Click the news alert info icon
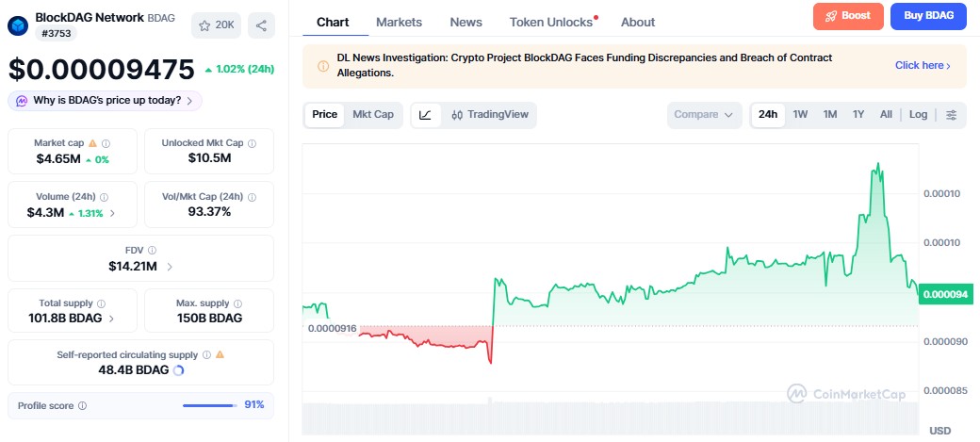 [x=323, y=66]
